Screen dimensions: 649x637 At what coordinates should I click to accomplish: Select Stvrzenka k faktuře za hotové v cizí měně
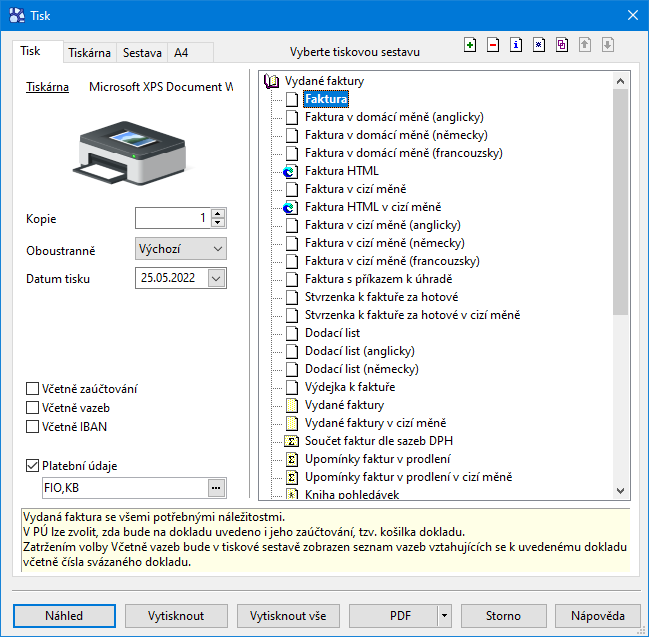click(412, 315)
